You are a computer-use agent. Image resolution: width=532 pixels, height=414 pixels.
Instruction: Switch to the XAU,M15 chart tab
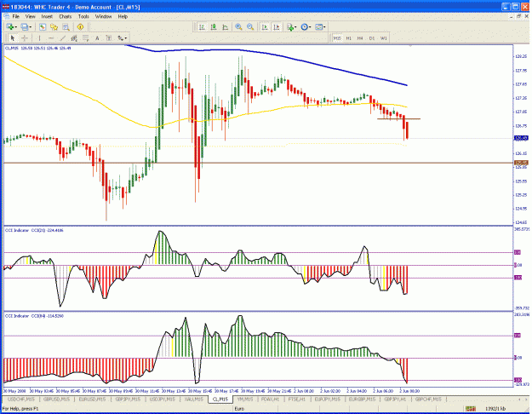194,399
